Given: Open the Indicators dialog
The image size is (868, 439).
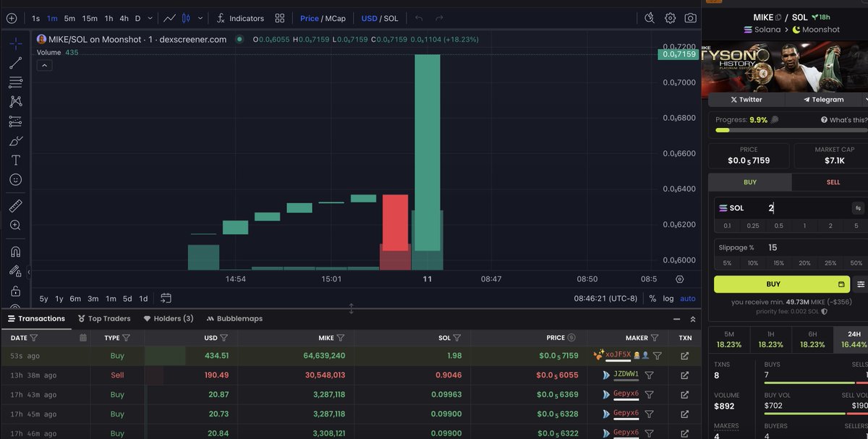Looking at the screenshot, I should [240, 18].
